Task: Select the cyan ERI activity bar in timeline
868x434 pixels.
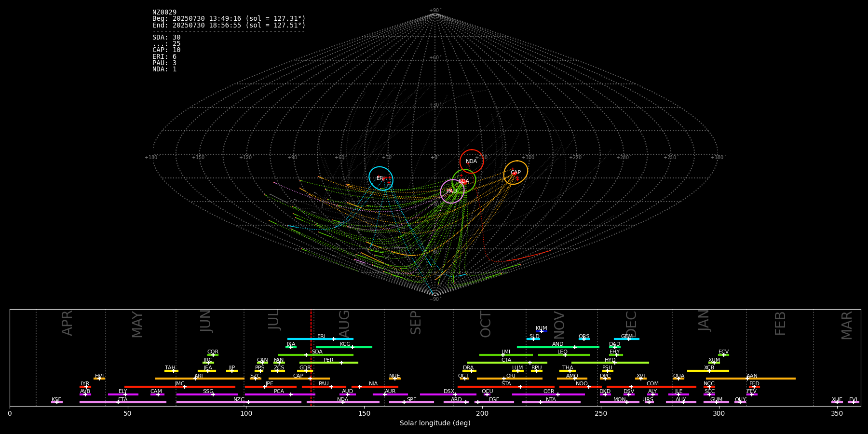Action: coord(320,339)
